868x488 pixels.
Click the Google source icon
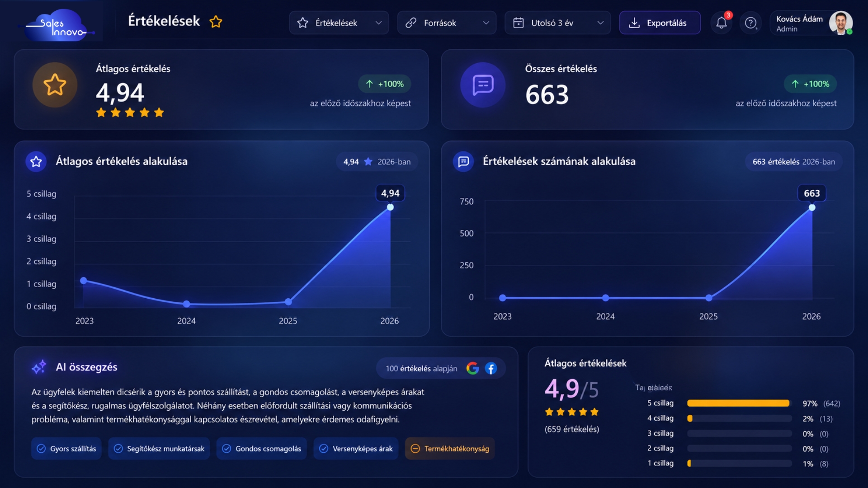[472, 368]
